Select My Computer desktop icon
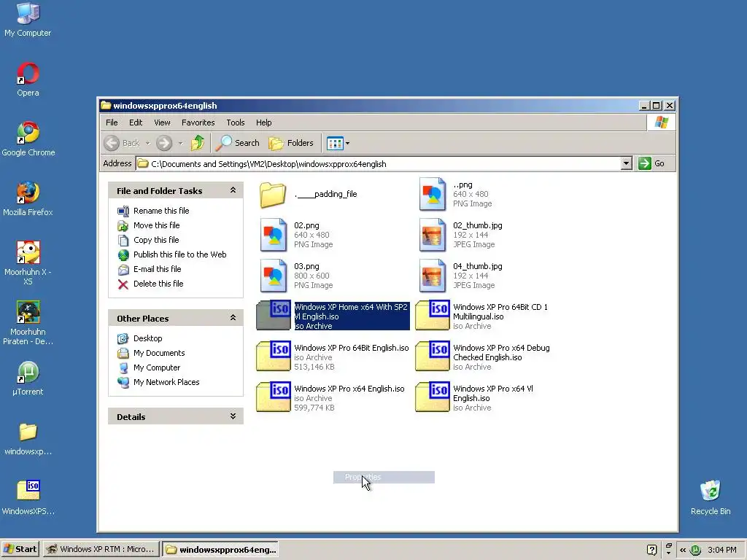This screenshot has width=747, height=560. 28,13
